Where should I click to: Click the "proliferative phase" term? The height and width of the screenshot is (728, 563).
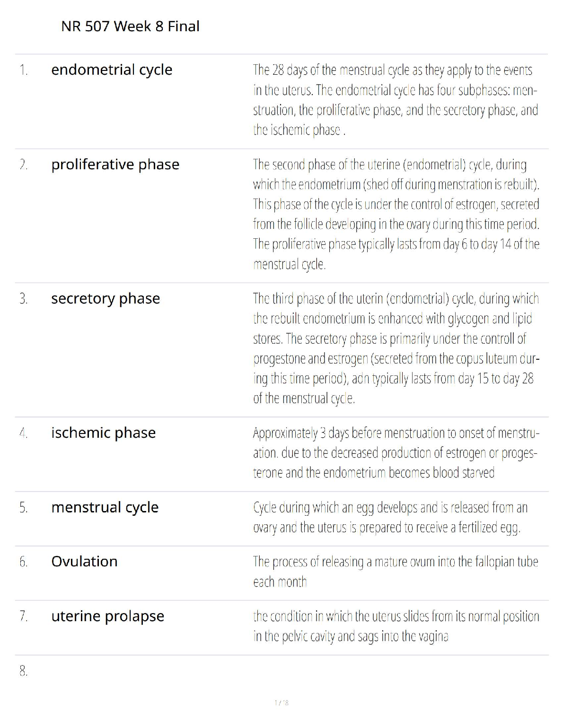(115, 165)
